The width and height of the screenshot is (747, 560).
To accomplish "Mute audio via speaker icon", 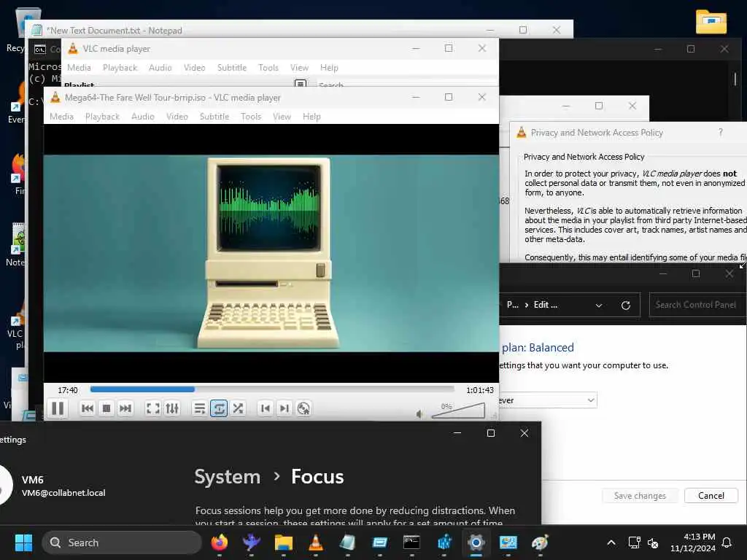I will (x=419, y=414).
